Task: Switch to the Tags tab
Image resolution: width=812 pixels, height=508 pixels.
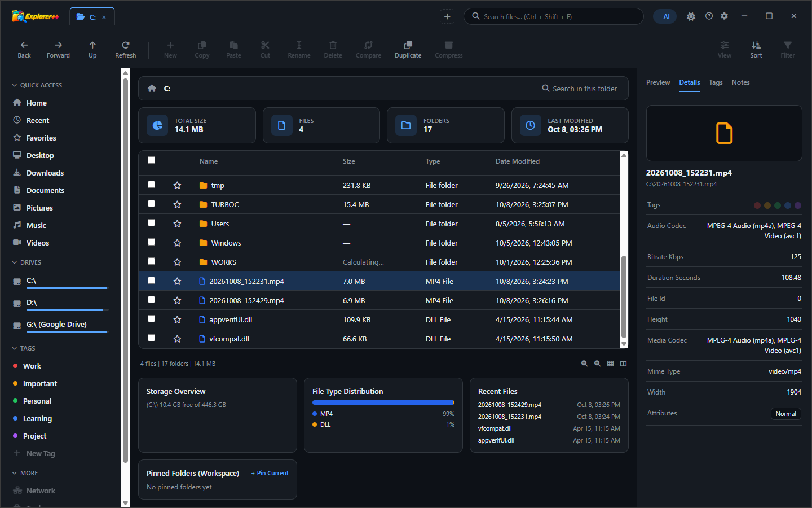Action: pyautogui.click(x=716, y=82)
